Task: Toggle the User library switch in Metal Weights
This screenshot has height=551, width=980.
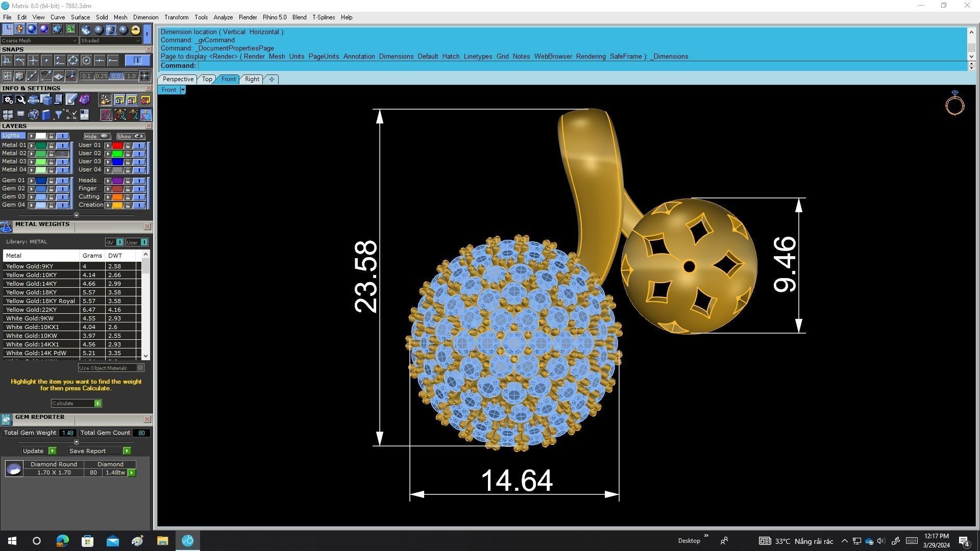Action: pyautogui.click(x=137, y=242)
